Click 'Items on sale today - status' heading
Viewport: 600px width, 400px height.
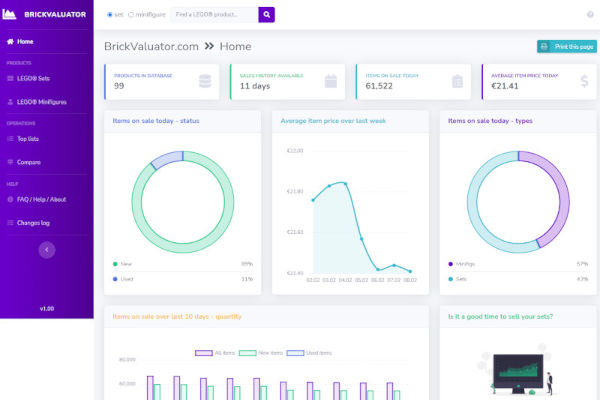point(156,121)
